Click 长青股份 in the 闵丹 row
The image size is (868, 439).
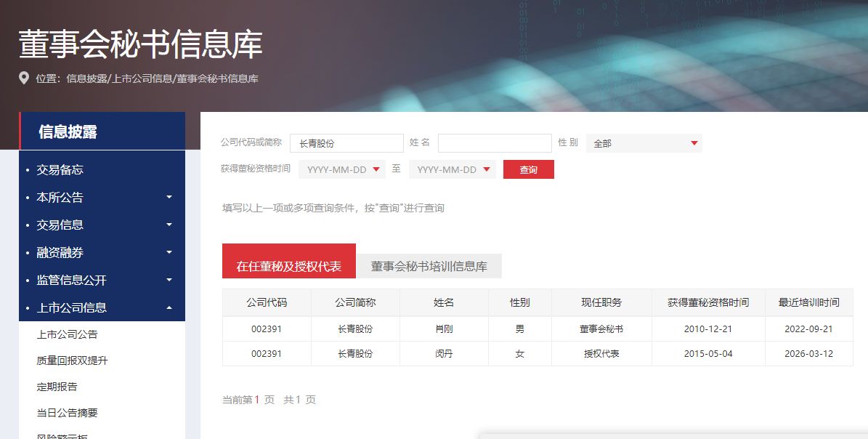(355, 354)
